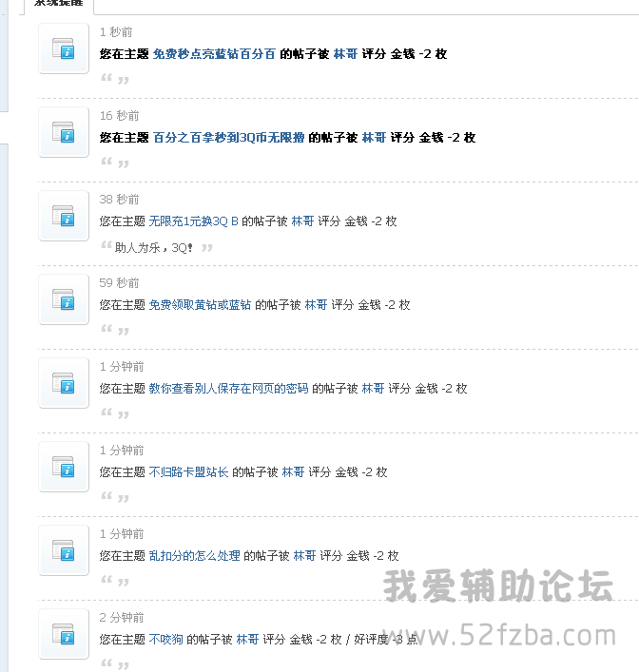Click the timestamp 38 秒前
Viewport: 639px width, 672px height.
(120, 200)
